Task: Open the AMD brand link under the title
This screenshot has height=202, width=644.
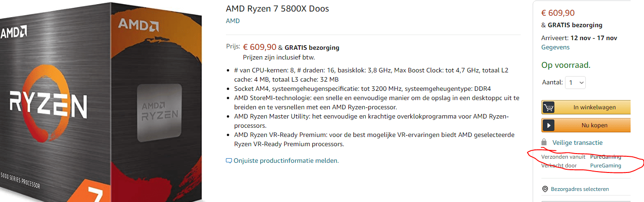Action: [x=233, y=21]
